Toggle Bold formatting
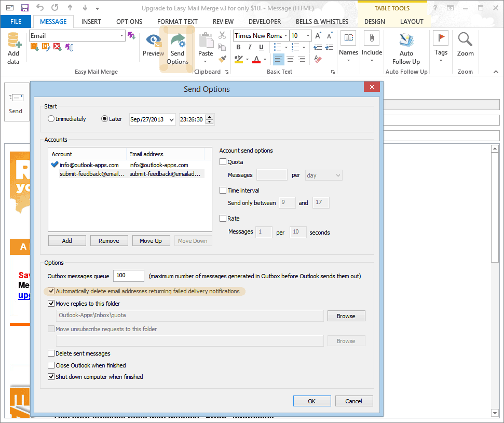Viewport: 504px width, 423px height. click(238, 47)
